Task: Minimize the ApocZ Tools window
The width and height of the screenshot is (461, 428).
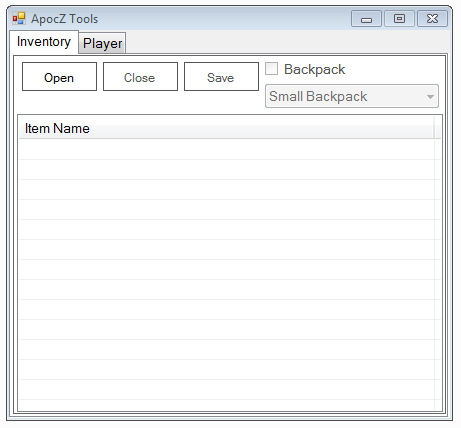Action: (x=366, y=19)
